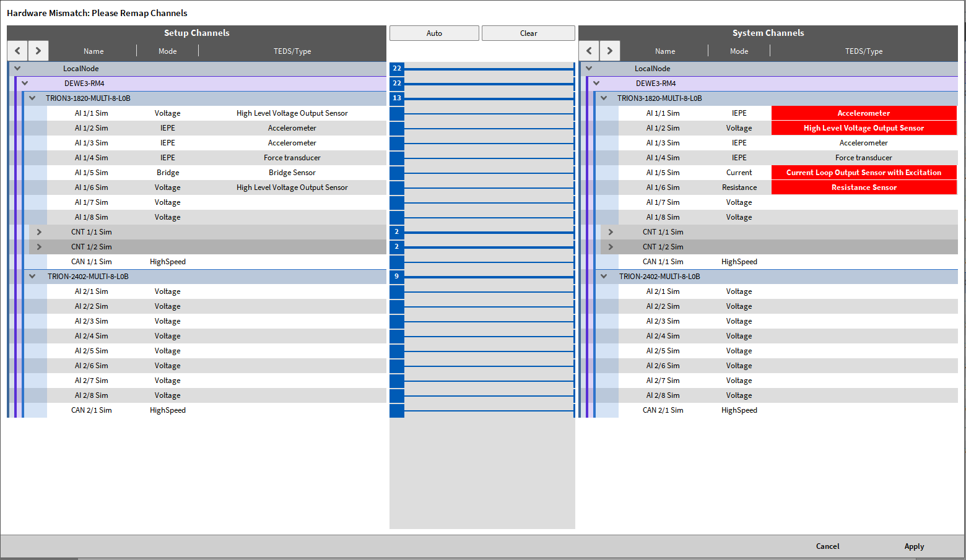Cancel the channel remap dialog
The image size is (966, 560).
click(x=827, y=546)
